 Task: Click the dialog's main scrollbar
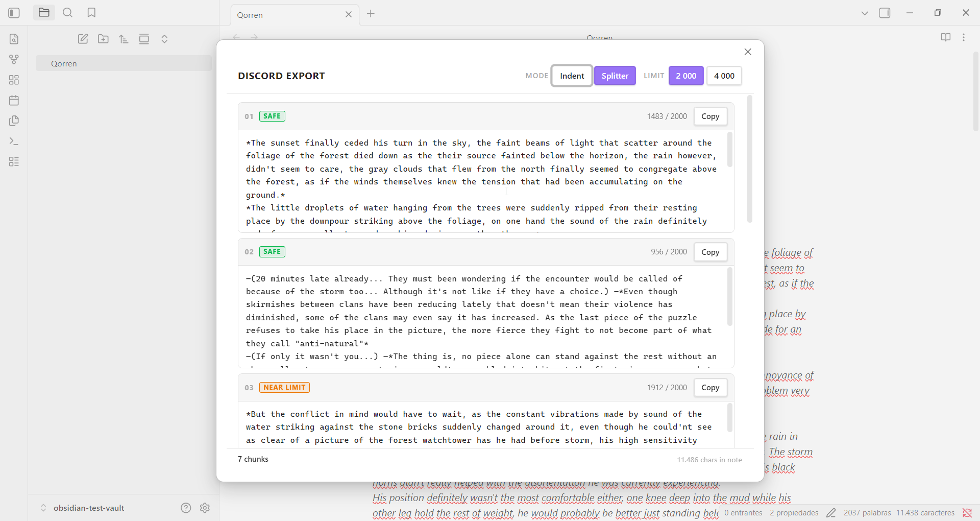(750, 159)
